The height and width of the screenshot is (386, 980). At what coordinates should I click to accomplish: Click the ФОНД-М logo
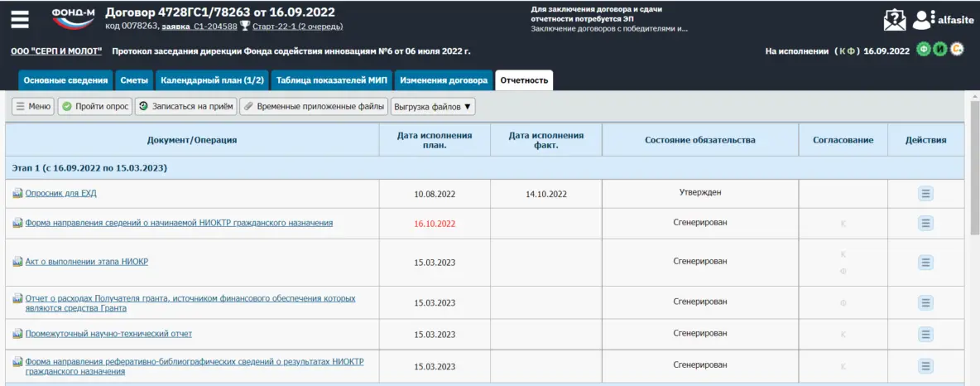(73, 18)
